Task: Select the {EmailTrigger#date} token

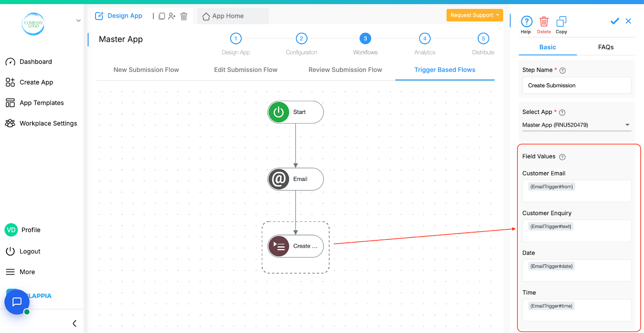Action: point(551,266)
